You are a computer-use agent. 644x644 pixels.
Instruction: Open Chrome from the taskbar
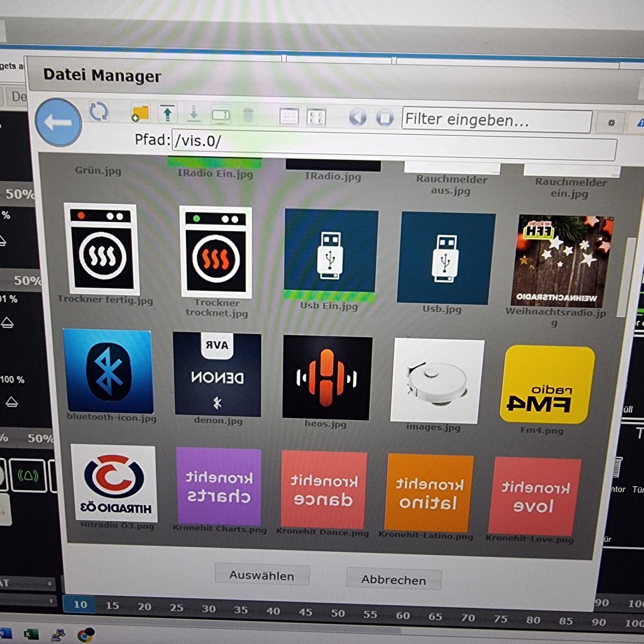tap(86, 635)
